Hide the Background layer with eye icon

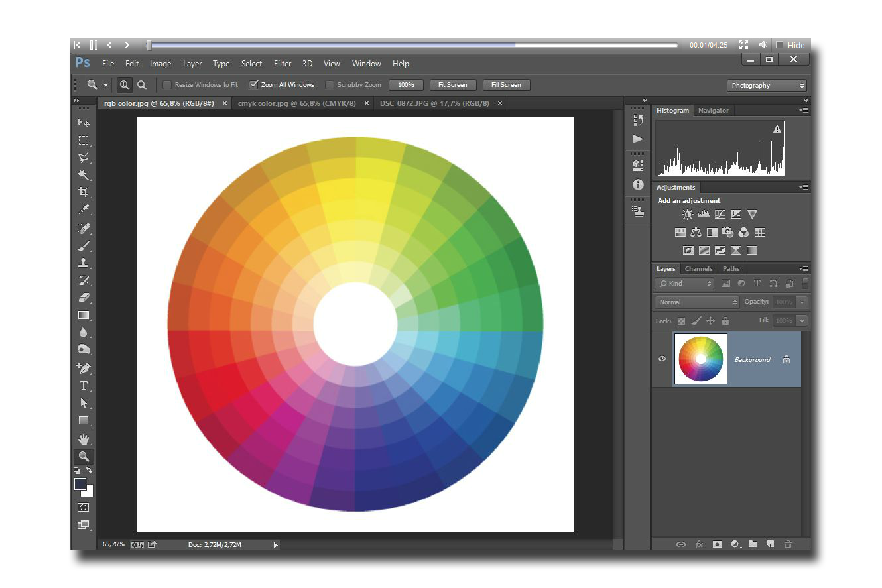point(661,359)
